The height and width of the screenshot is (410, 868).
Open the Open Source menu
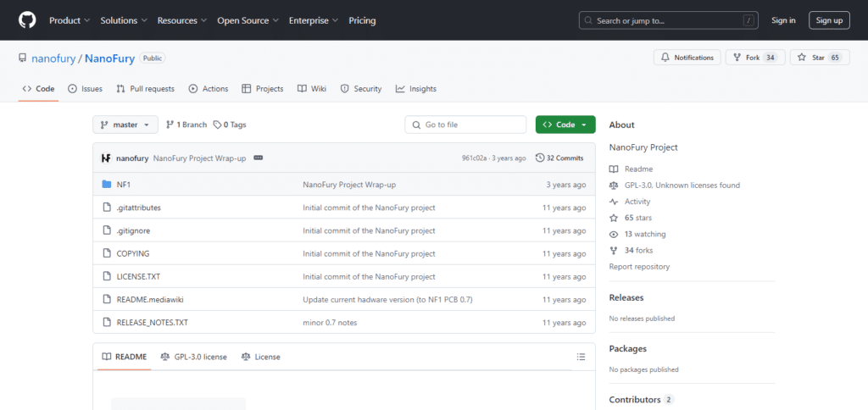coord(247,20)
